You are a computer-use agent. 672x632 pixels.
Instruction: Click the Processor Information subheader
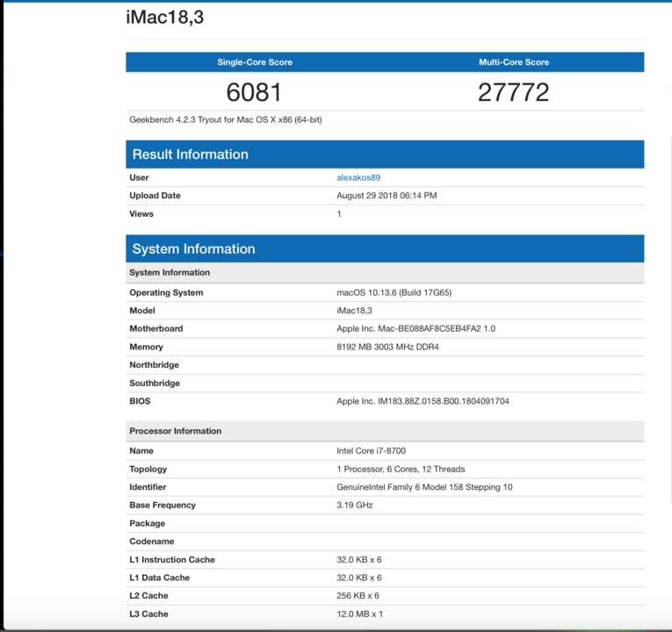coord(385,431)
